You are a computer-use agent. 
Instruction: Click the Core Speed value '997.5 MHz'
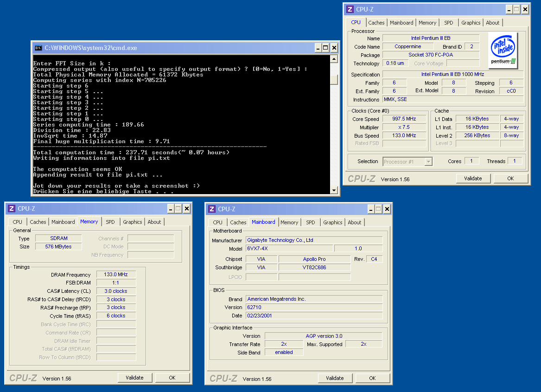(404, 119)
